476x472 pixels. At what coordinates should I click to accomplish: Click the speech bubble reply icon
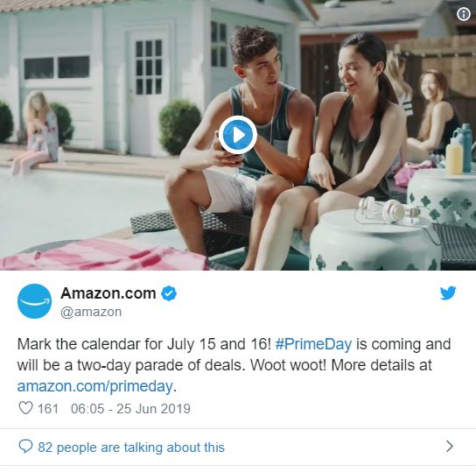(x=25, y=447)
